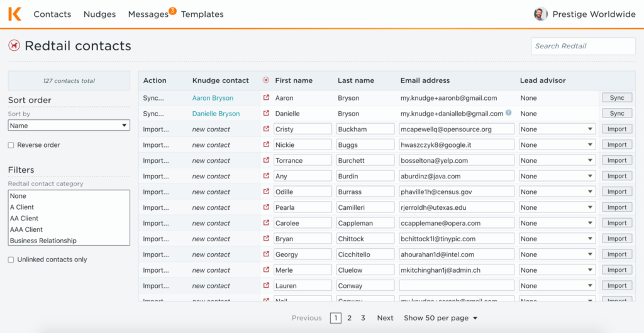The width and height of the screenshot is (644, 333).
Task: Select None in Redtail contact category list
Action: pyautogui.click(x=69, y=196)
